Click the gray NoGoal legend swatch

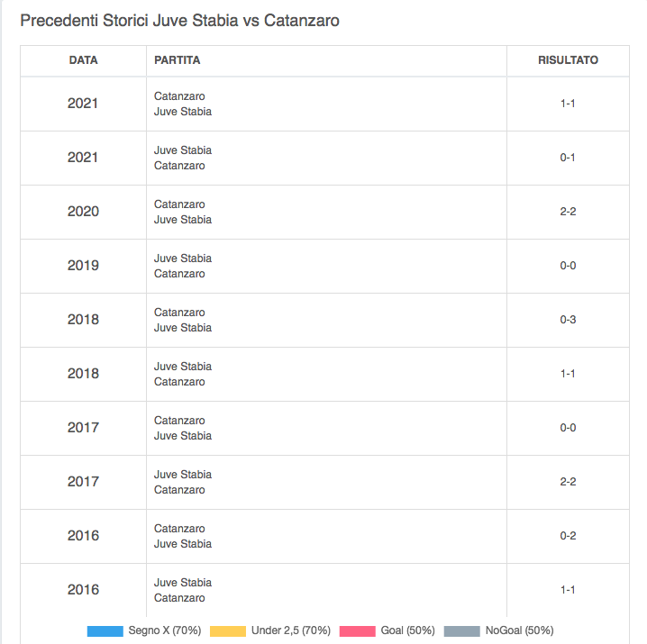461,630
